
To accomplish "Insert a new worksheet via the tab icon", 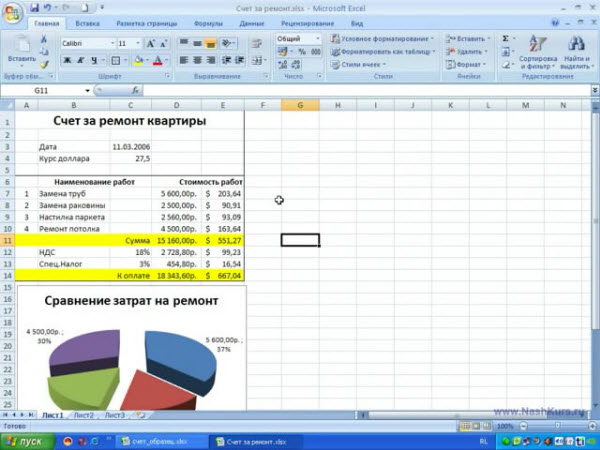I will [x=141, y=415].
